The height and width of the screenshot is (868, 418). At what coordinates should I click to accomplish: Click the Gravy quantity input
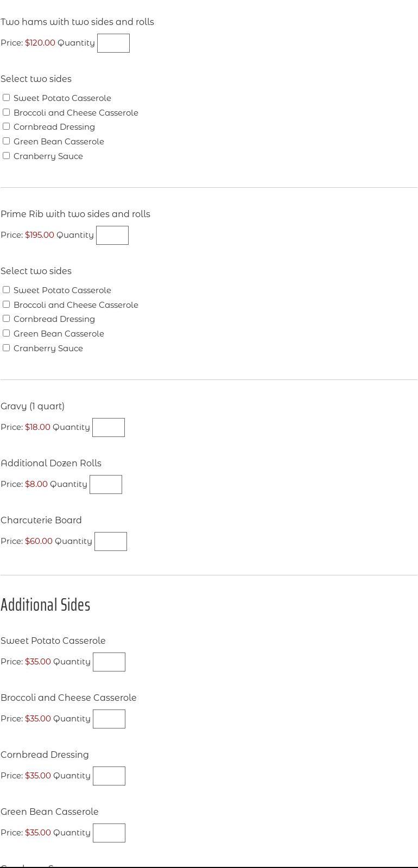click(x=108, y=428)
